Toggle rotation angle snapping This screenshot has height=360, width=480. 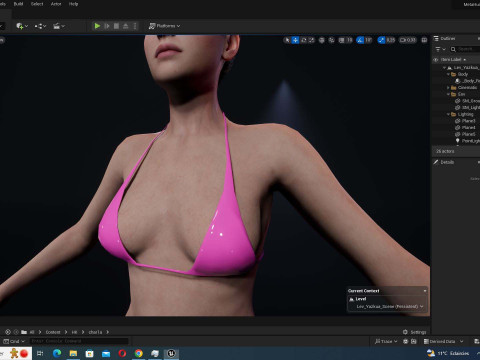[360, 40]
